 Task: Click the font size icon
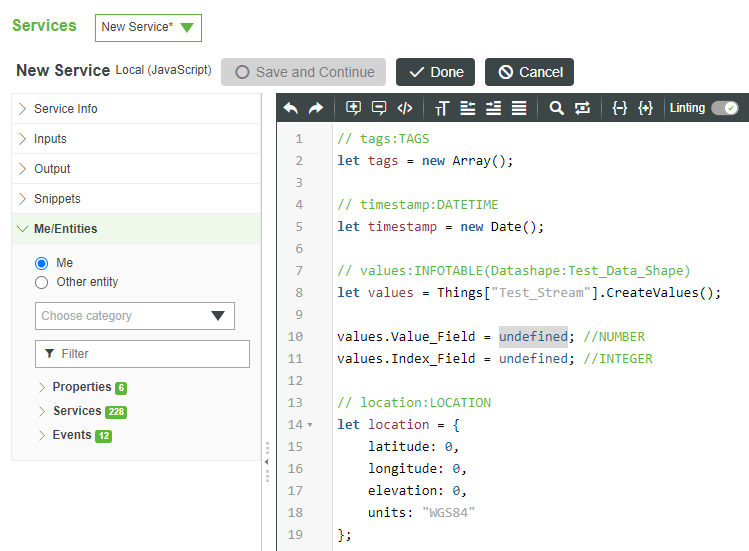pyautogui.click(x=442, y=108)
